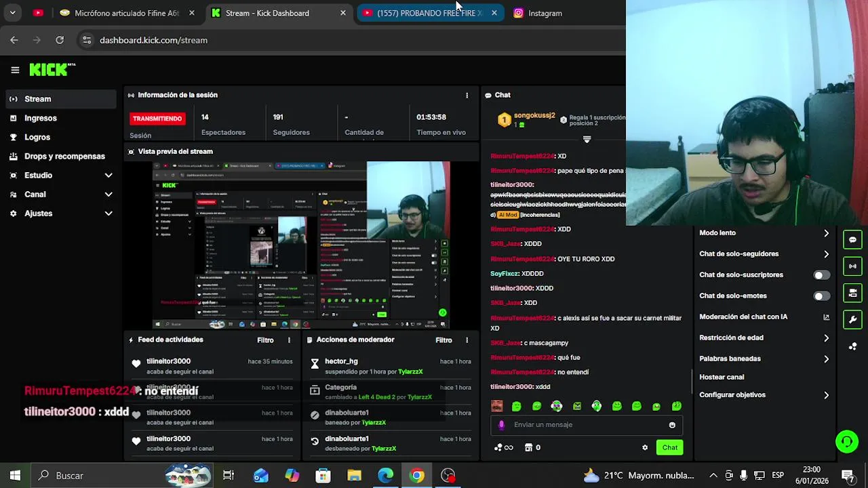The image size is (868, 488).
Task: Click the wrench tools icon on right rail
Action: 852,319
